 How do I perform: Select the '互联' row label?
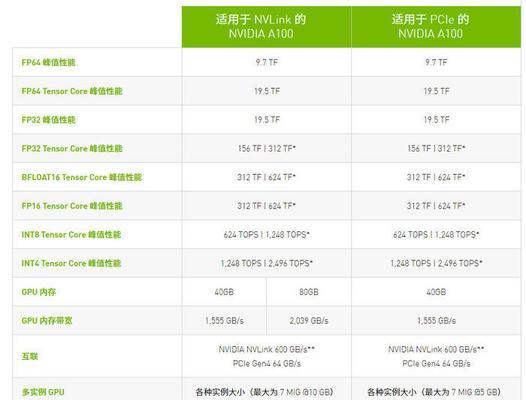(x=30, y=356)
